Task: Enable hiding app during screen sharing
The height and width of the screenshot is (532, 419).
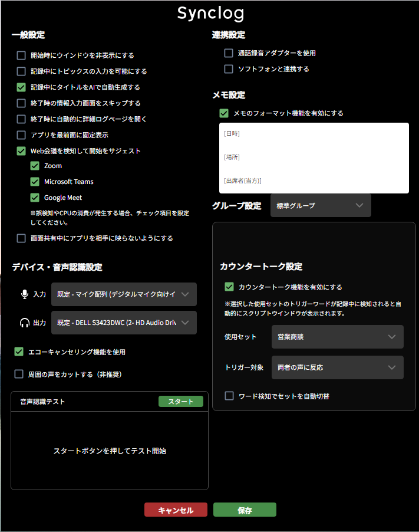Action: click(21, 238)
